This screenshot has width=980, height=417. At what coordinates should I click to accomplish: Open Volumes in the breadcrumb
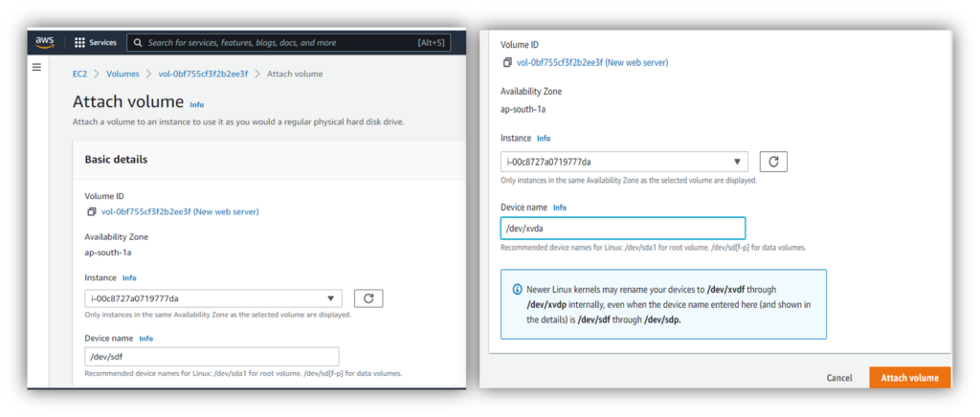[x=122, y=74]
